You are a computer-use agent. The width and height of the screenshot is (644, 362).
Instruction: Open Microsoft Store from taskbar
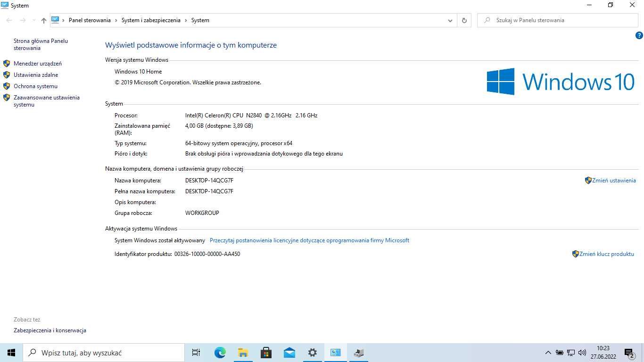tap(266, 353)
